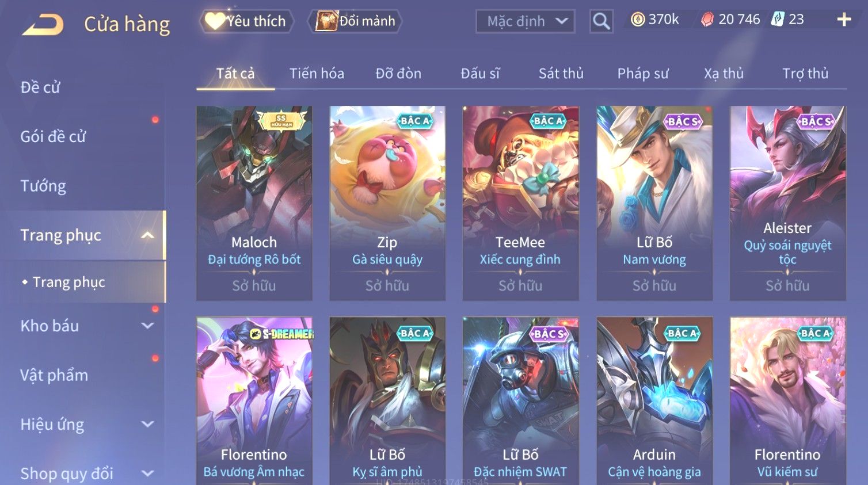This screenshot has height=485, width=868.
Task: Open Tướng in the sidebar
Action: coord(43,186)
